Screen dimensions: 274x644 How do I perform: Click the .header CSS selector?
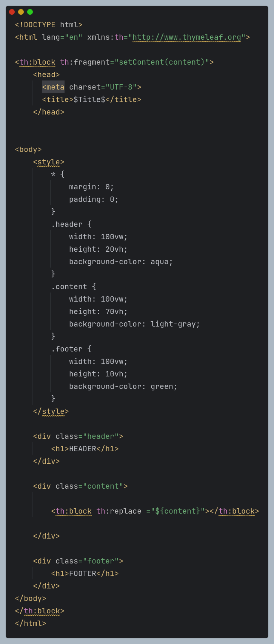pyautogui.click(x=67, y=224)
